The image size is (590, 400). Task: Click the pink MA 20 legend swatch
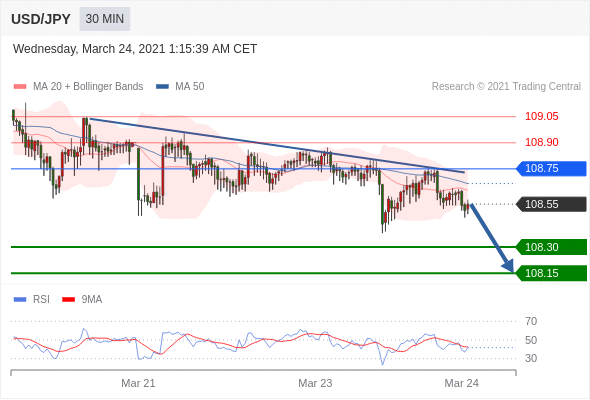click(20, 87)
